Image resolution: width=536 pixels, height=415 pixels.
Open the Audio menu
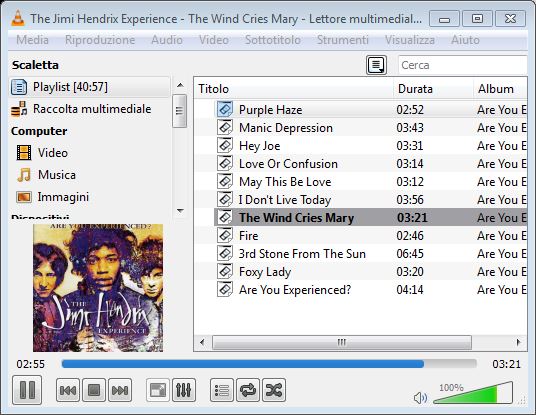point(166,40)
